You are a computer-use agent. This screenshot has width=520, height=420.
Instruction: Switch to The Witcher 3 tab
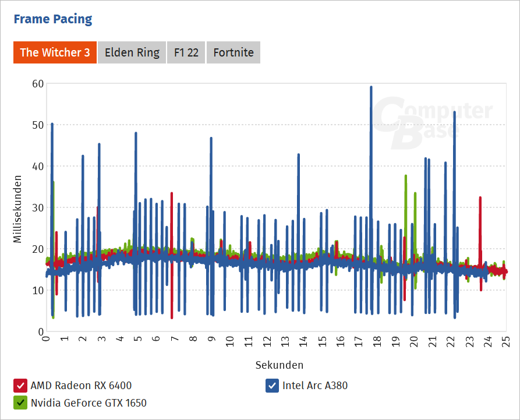tap(55, 52)
